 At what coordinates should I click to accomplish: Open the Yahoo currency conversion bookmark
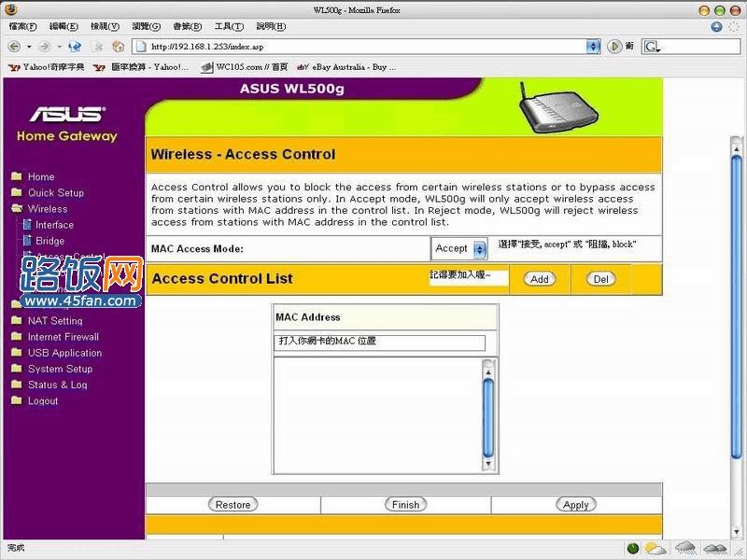(141, 67)
